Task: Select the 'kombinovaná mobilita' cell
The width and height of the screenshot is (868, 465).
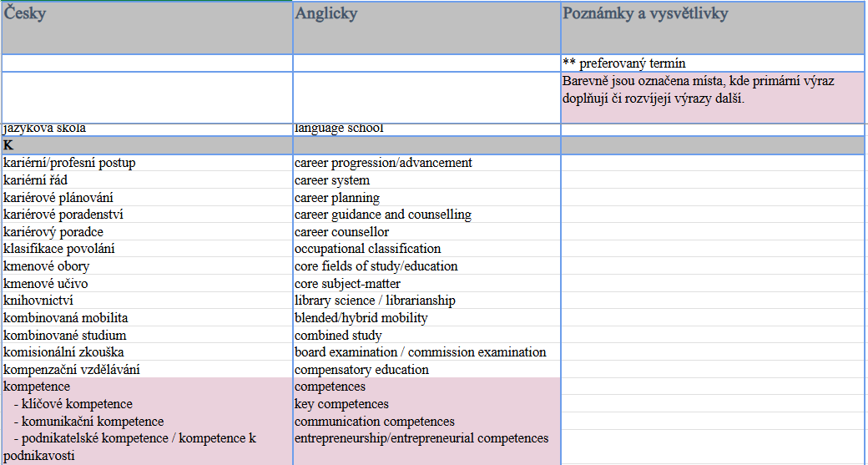Action: (147, 318)
